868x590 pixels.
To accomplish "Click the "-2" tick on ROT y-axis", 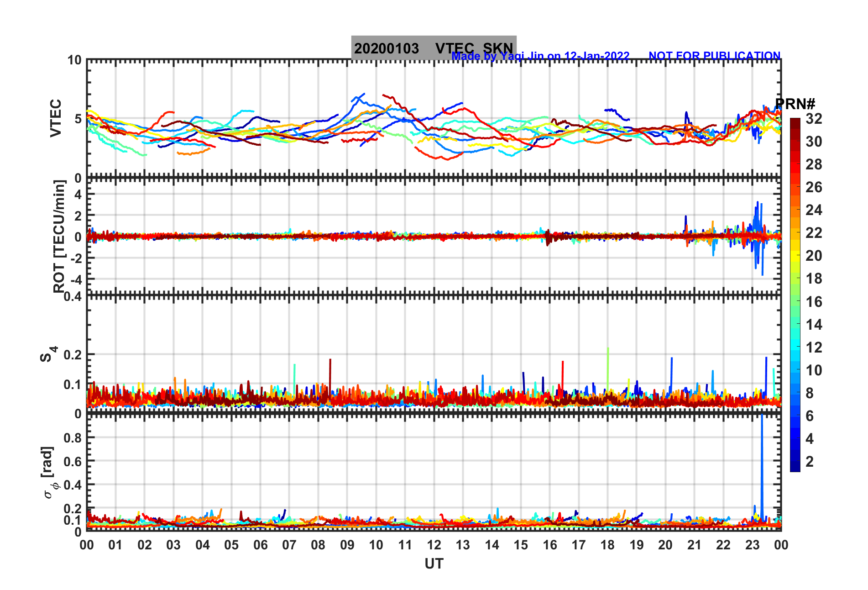I will point(77,258).
